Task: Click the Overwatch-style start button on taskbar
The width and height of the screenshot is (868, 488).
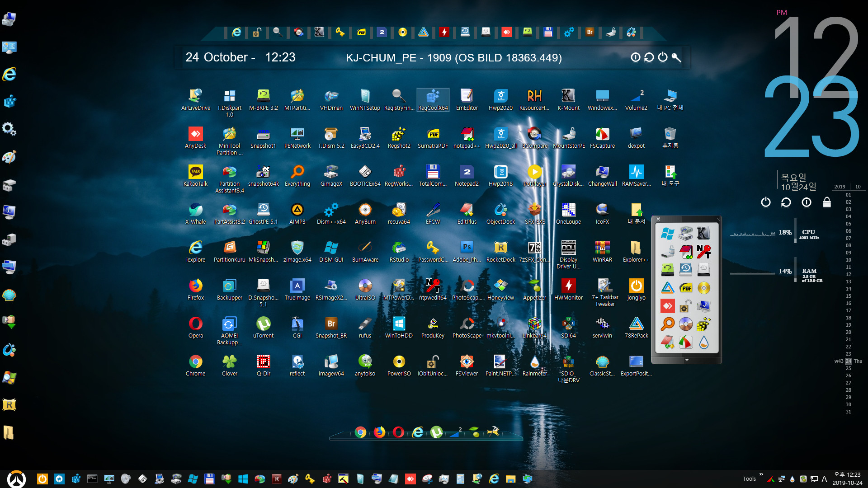Action: (17, 479)
